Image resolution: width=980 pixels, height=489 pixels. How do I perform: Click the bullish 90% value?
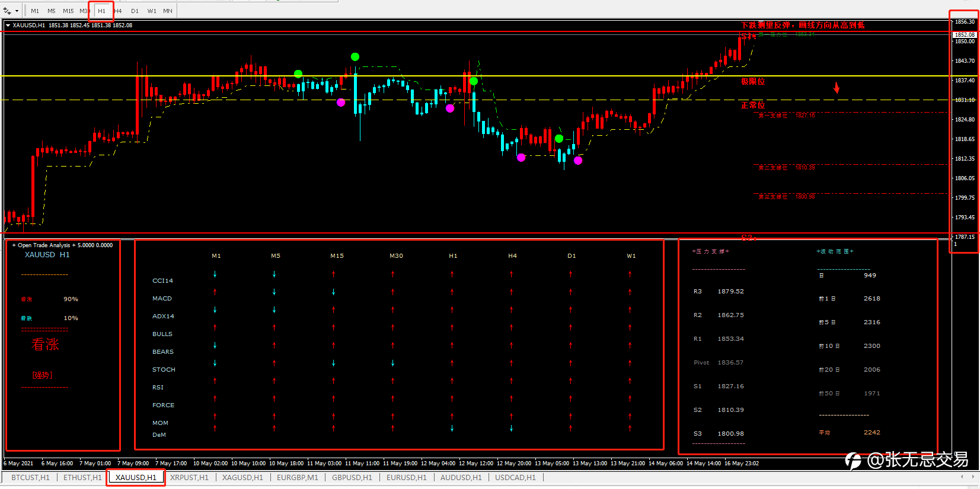coord(71,299)
